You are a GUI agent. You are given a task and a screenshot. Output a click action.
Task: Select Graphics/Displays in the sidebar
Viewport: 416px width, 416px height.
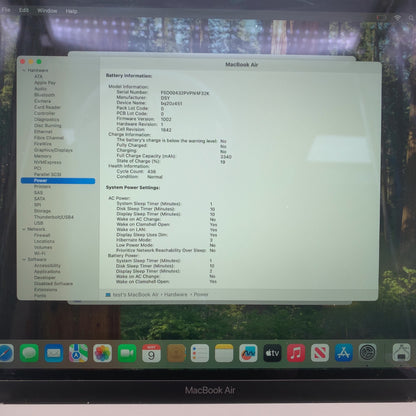point(53,150)
